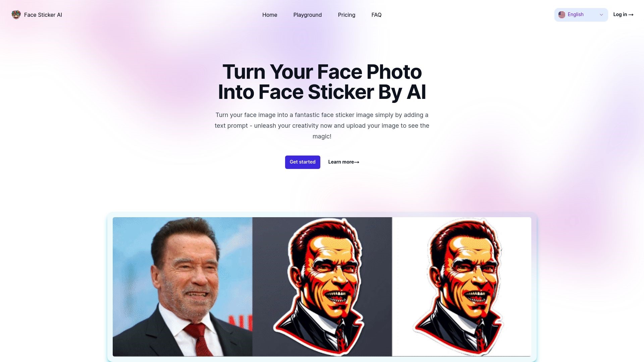Click the Get started button
Image resolution: width=644 pixels, height=362 pixels.
(303, 162)
